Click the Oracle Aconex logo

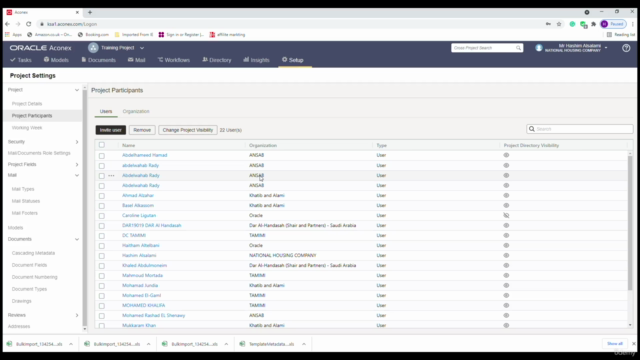(x=40, y=48)
